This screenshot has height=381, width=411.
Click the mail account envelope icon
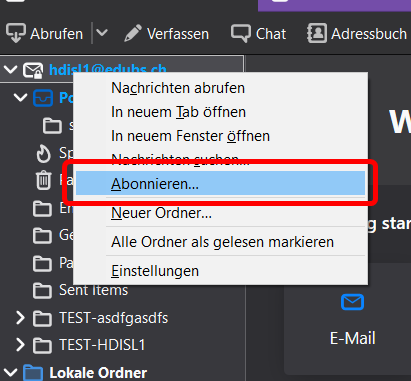(33, 70)
